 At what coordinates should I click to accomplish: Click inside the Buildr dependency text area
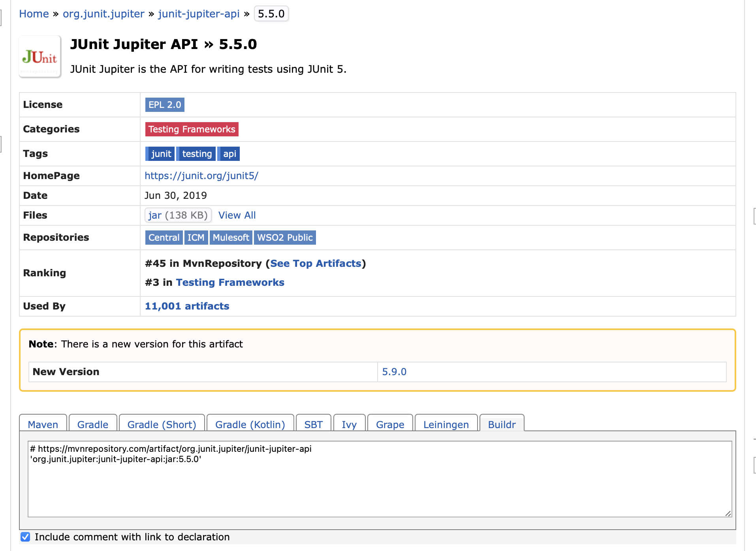380,479
